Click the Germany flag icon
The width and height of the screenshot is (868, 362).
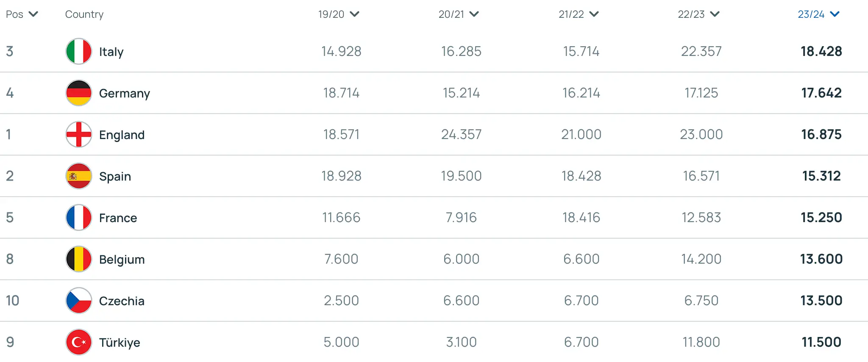tap(78, 93)
